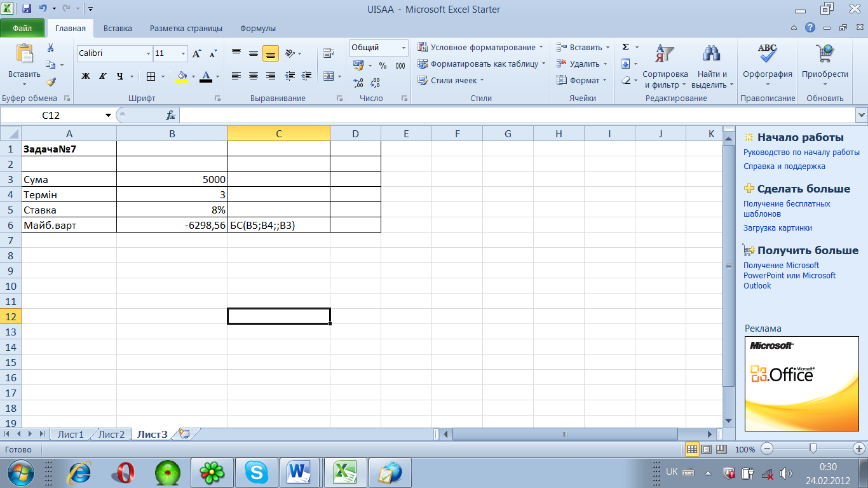Viewport: 868px width, 488px height.
Task: Open Сортировка и фильтр menu
Action: tap(665, 66)
